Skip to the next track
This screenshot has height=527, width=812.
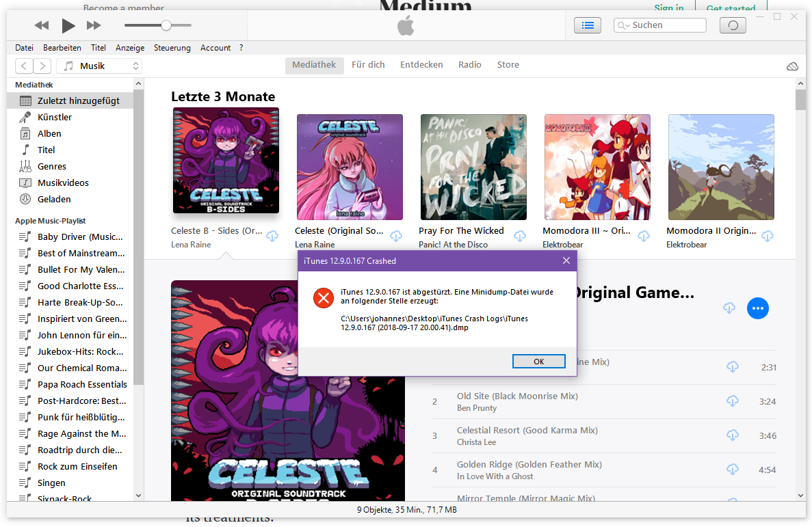(94, 26)
